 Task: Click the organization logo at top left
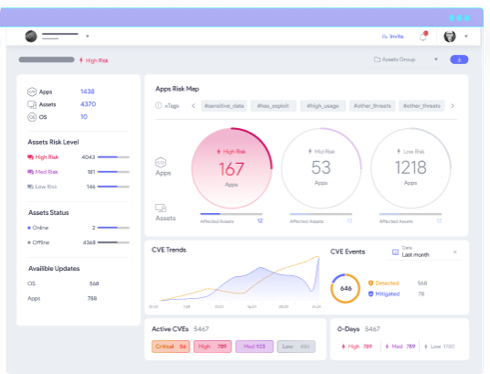click(x=31, y=36)
